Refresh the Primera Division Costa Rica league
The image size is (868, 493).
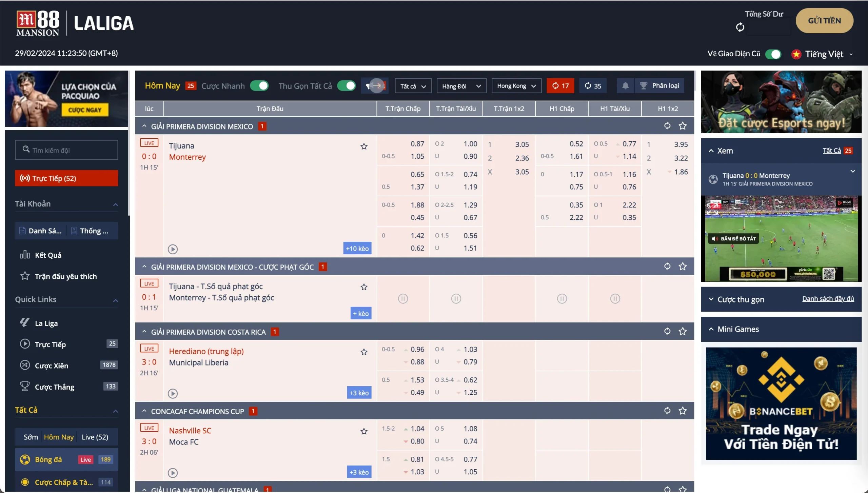[x=667, y=332]
